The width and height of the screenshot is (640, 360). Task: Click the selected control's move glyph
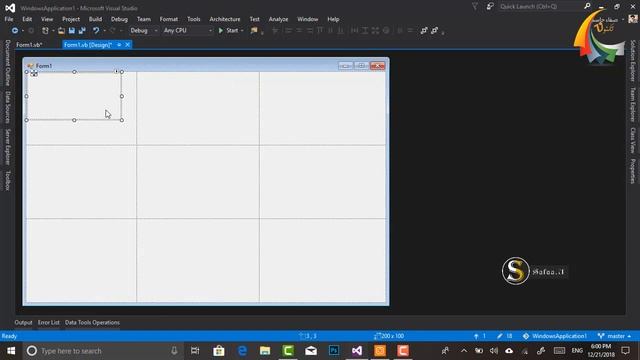(34, 73)
